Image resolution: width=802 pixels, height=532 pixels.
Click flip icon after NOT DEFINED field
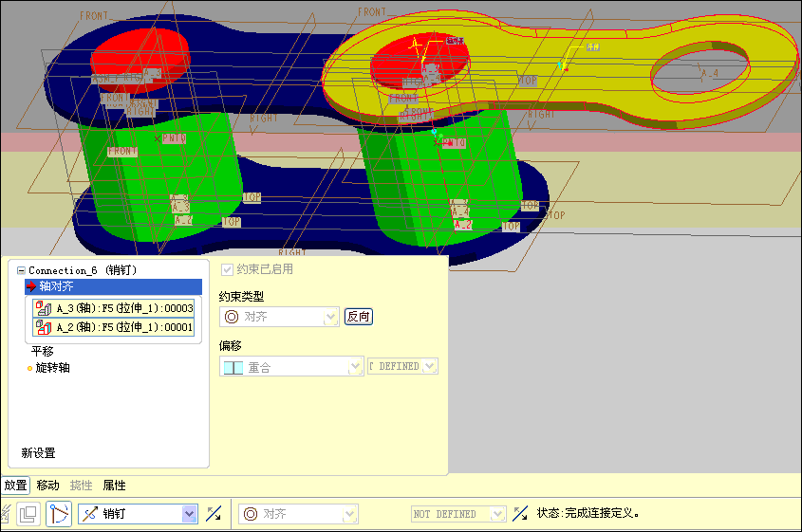pyautogui.click(x=521, y=514)
